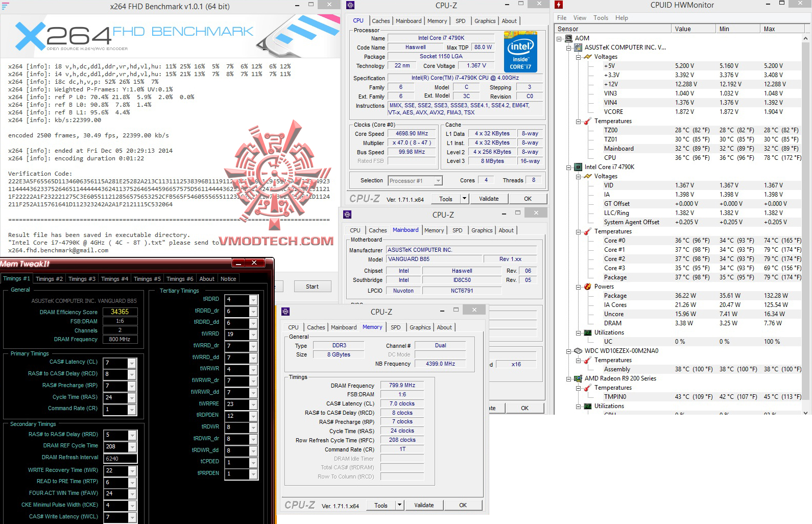Click the CPU-Z icon in the Mainboard window
The width and height of the screenshot is (812, 524).
(347, 215)
